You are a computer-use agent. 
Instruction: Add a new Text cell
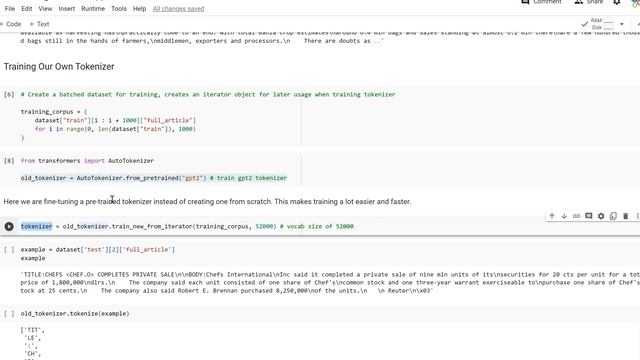point(40,24)
